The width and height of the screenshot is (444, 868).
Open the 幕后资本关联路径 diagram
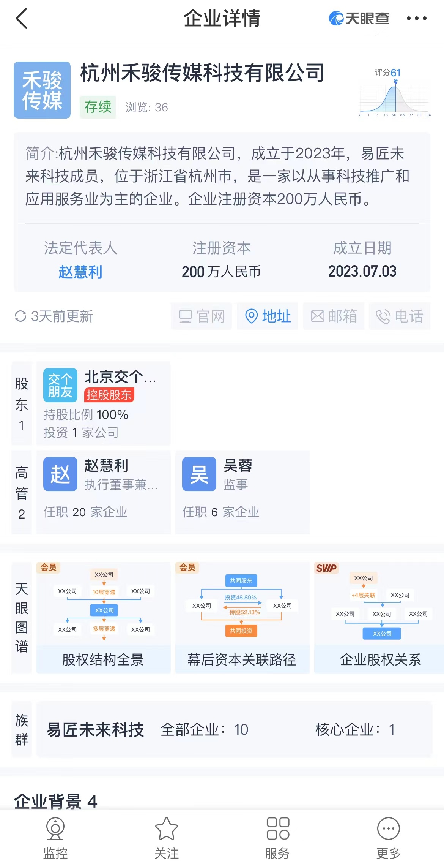(x=242, y=618)
